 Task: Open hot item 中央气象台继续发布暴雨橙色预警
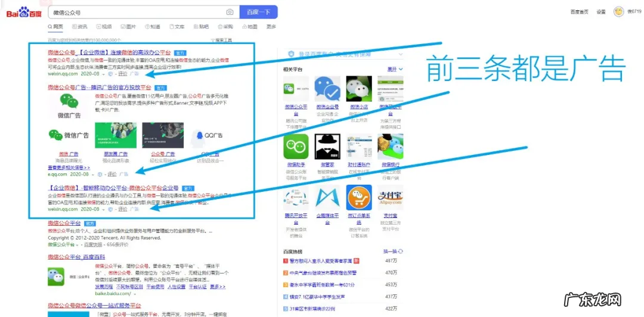point(323,273)
